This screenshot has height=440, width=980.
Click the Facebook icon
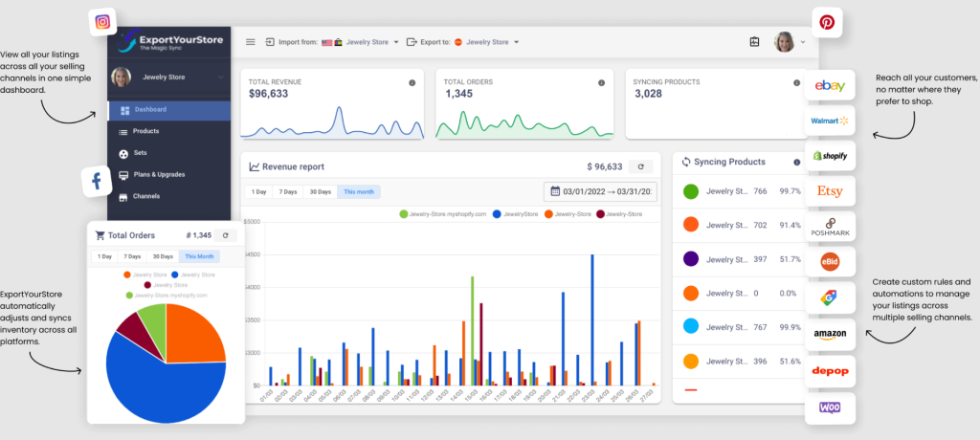[97, 182]
